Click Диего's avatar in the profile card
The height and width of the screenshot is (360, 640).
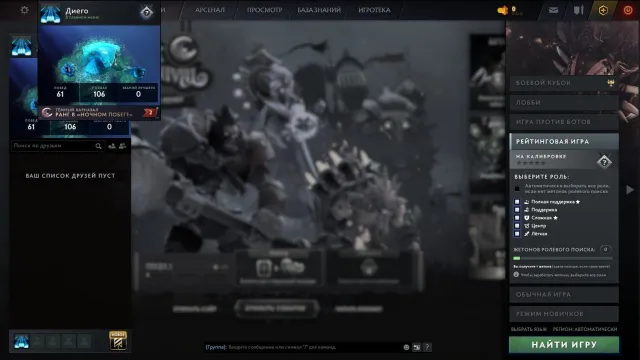tap(51, 13)
